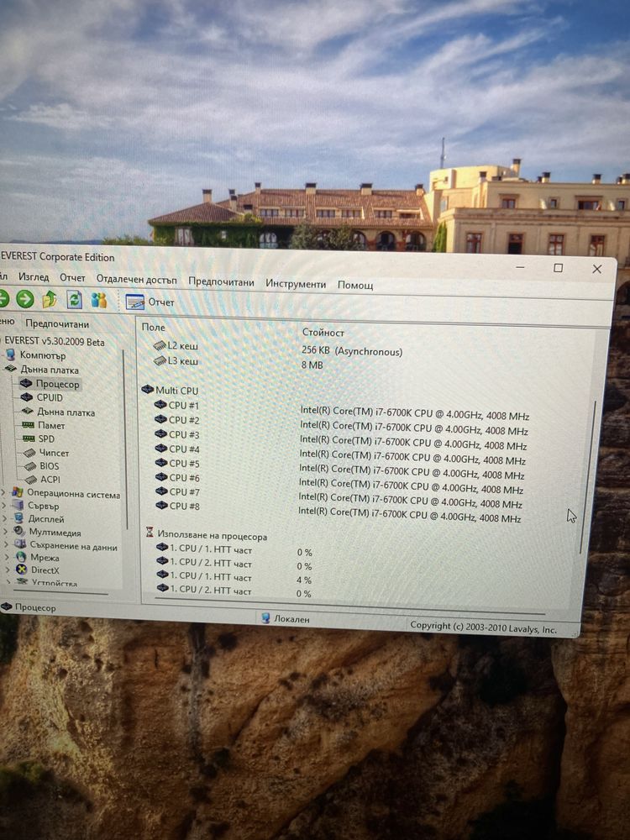This screenshot has height=840, width=630.
Task: Expand the Сървър node
Action: tap(5, 505)
